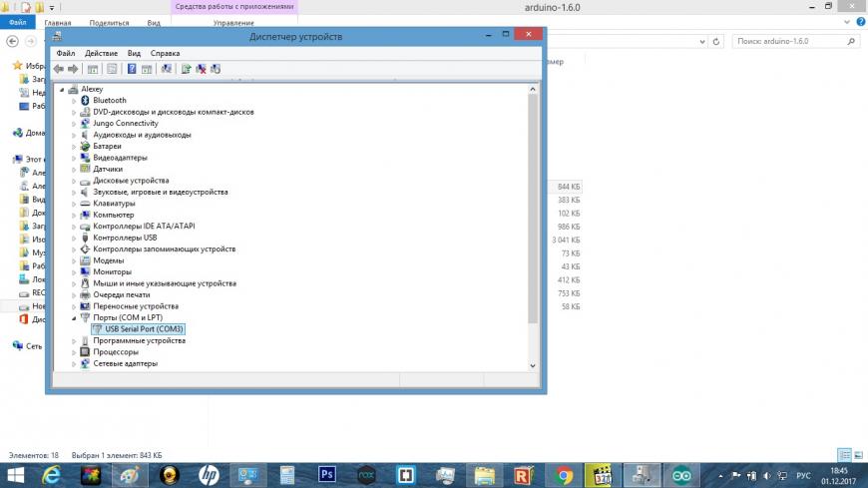The width and height of the screenshot is (868, 488).
Task: Click the Explorer help icon
Action: point(861,22)
